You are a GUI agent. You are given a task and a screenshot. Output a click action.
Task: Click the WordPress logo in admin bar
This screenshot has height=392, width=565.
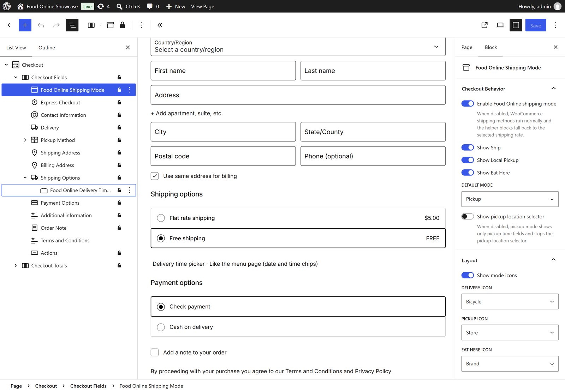click(x=7, y=6)
